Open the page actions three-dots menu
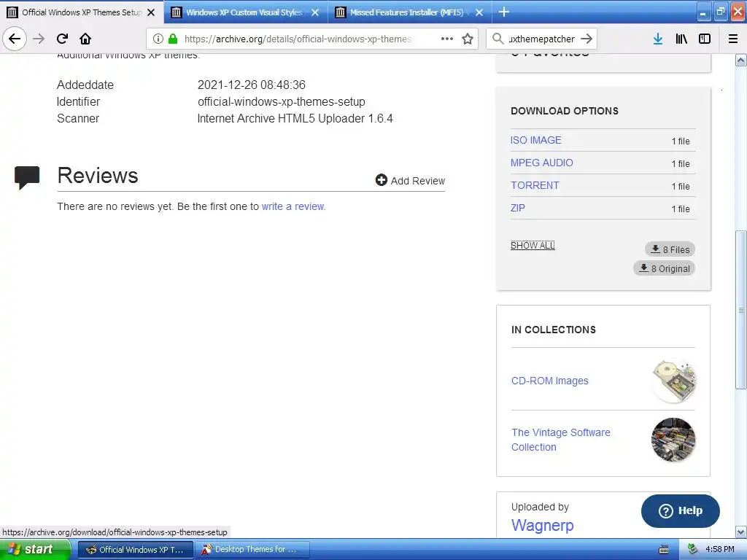Image resolution: width=747 pixels, height=560 pixels. point(447,39)
